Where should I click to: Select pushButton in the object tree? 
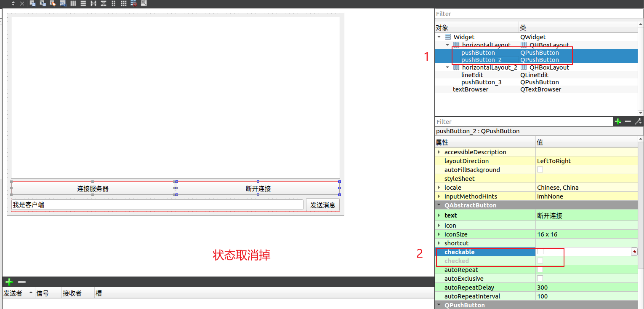pos(478,53)
